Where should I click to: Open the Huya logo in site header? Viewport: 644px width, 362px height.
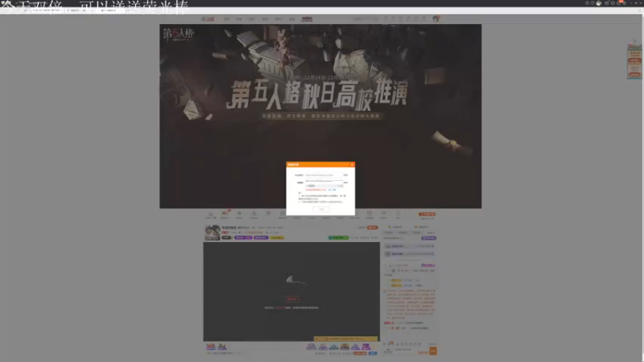208,19
